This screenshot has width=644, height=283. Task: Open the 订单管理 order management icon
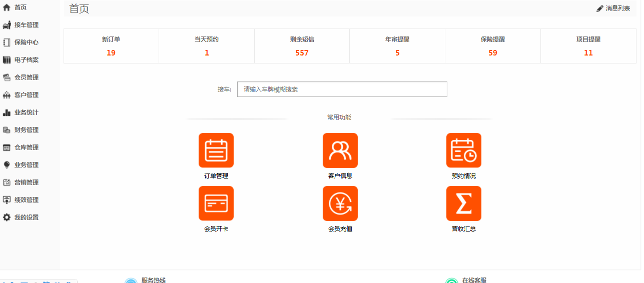(x=216, y=150)
